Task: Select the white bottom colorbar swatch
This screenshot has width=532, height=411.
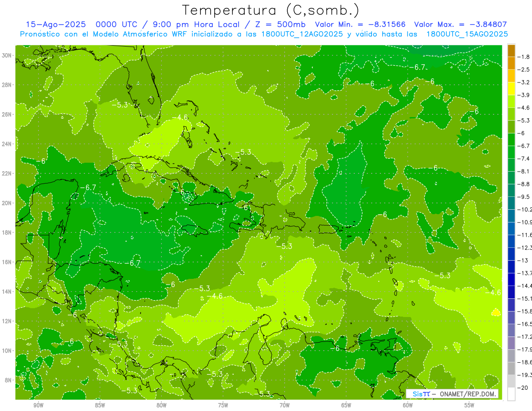Action: 511,394
